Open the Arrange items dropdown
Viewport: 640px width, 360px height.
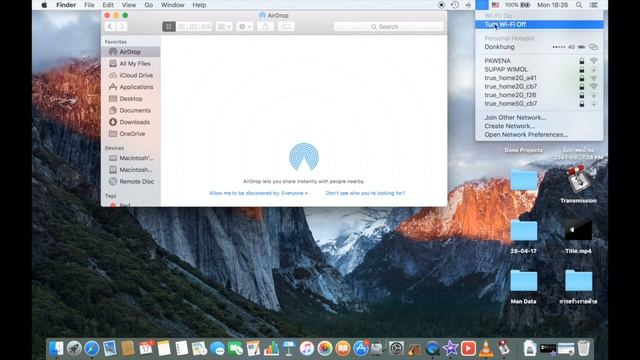coord(224,27)
